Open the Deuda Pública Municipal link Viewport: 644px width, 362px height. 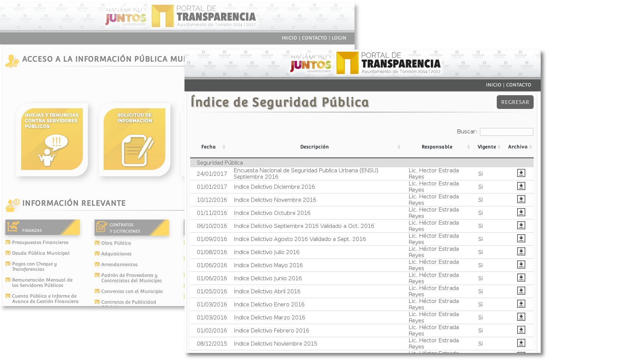click(41, 253)
